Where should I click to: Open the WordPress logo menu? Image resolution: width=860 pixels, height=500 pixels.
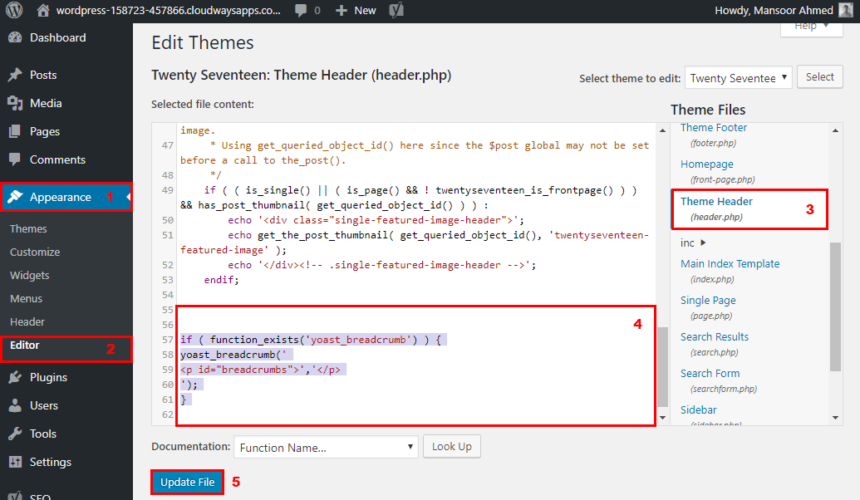[x=14, y=10]
